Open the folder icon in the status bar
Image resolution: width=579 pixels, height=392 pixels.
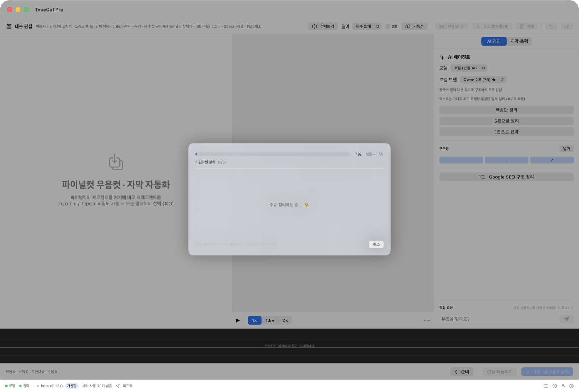[546, 386]
